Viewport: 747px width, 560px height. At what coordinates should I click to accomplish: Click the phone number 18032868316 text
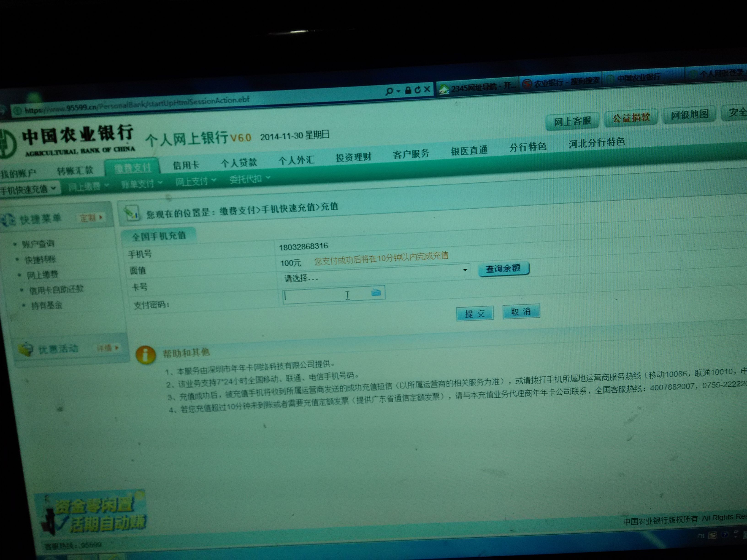[303, 246]
